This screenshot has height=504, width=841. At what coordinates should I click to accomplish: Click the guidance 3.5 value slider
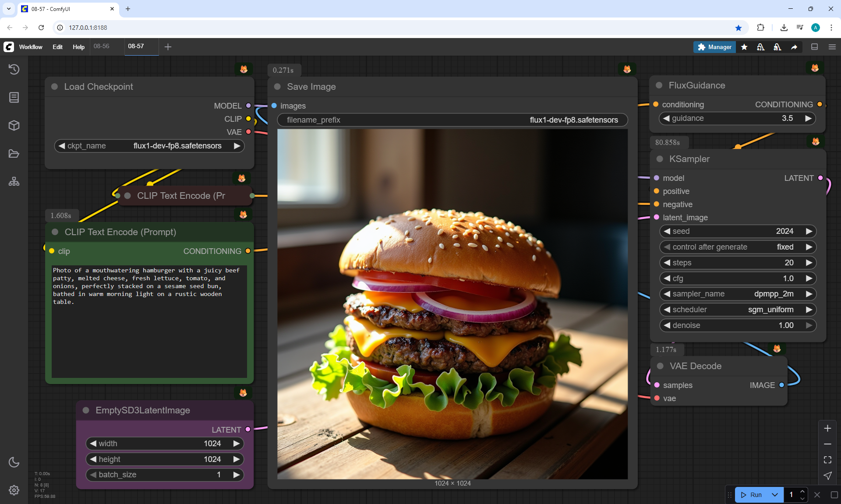pos(737,118)
